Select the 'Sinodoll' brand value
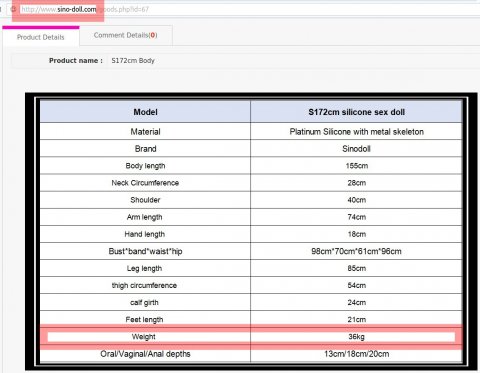 click(x=356, y=149)
